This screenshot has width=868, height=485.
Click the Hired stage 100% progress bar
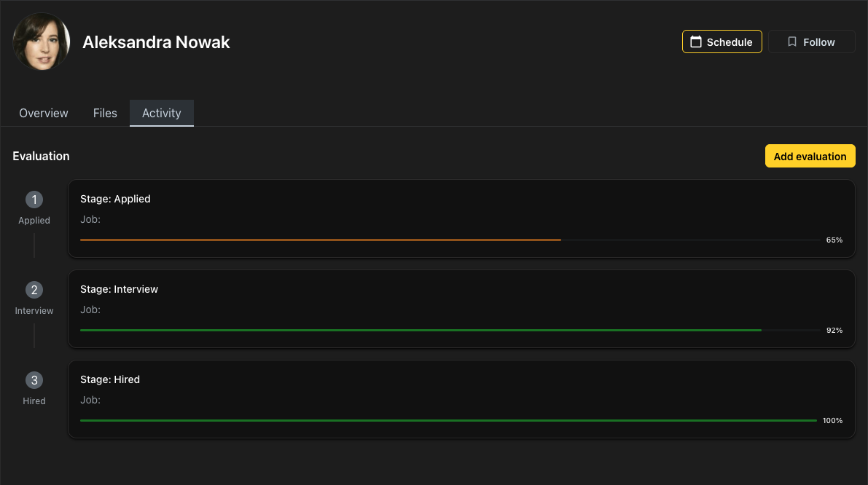[448, 420]
